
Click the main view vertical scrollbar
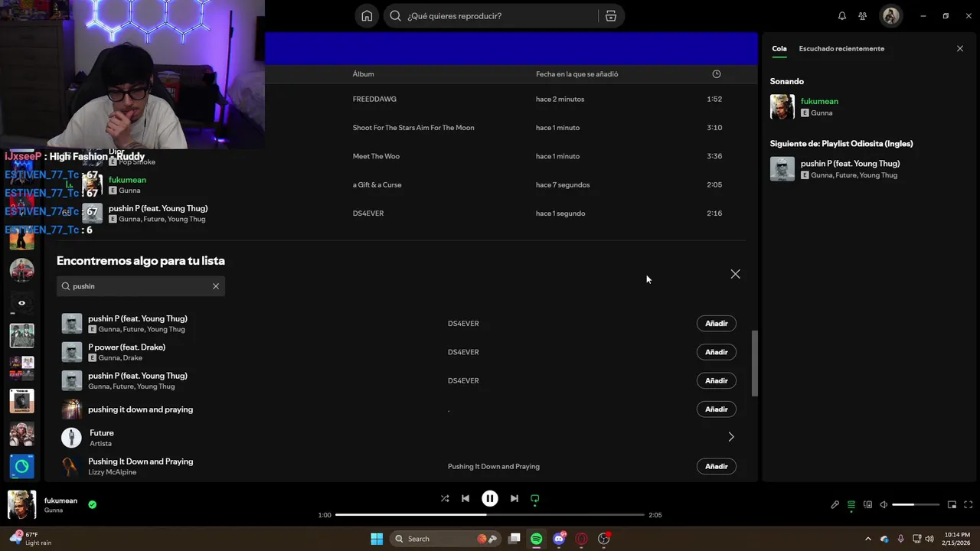point(755,364)
